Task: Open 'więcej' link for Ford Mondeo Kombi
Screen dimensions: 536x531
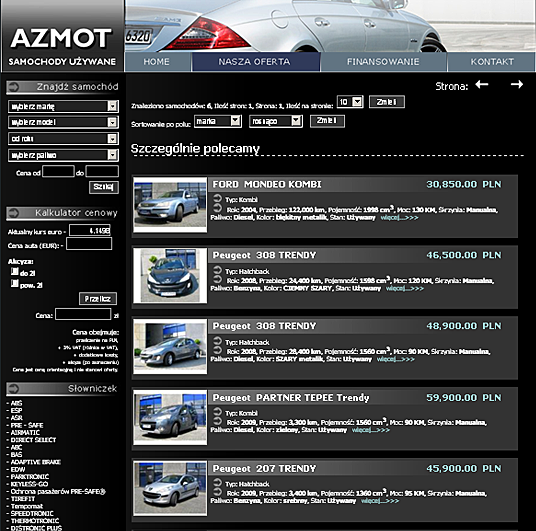Action: 399,218
